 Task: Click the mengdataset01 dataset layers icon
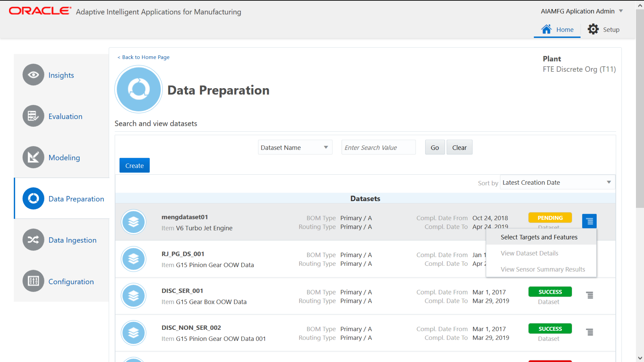[133, 222]
